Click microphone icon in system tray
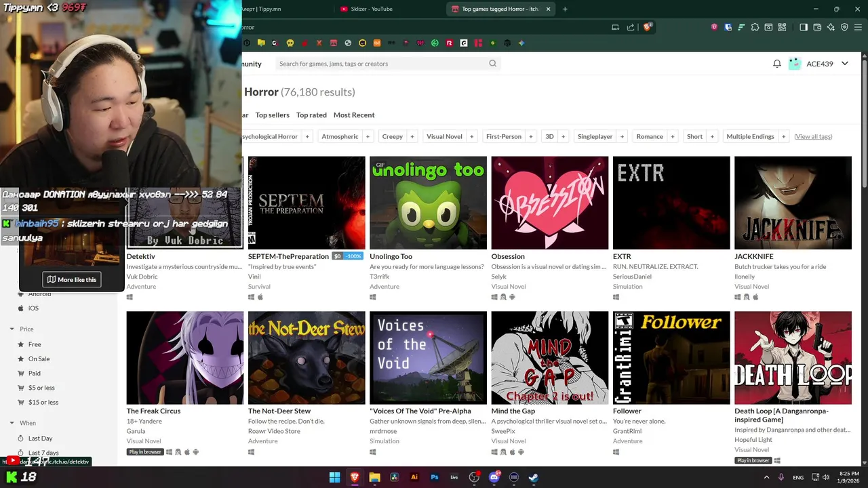868x488 pixels. pyautogui.click(x=782, y=477)
